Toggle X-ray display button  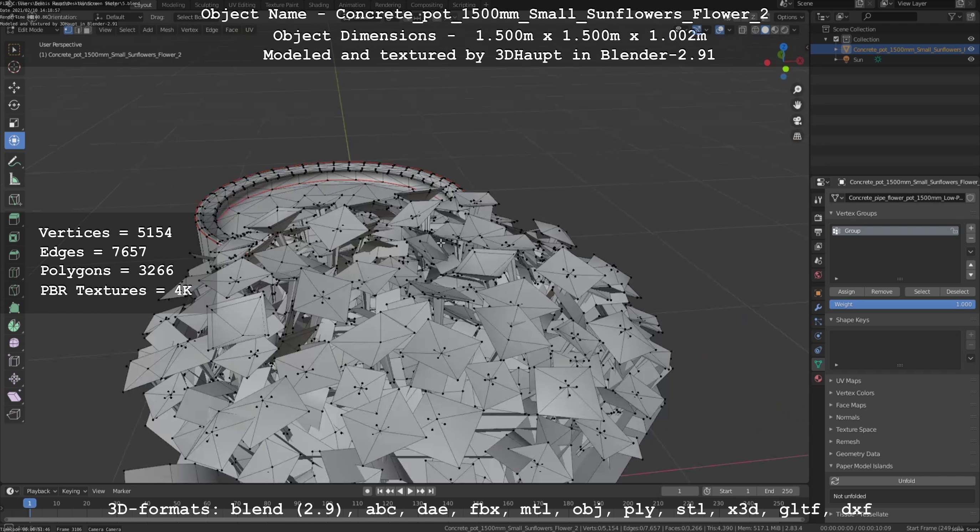(742, 30)
